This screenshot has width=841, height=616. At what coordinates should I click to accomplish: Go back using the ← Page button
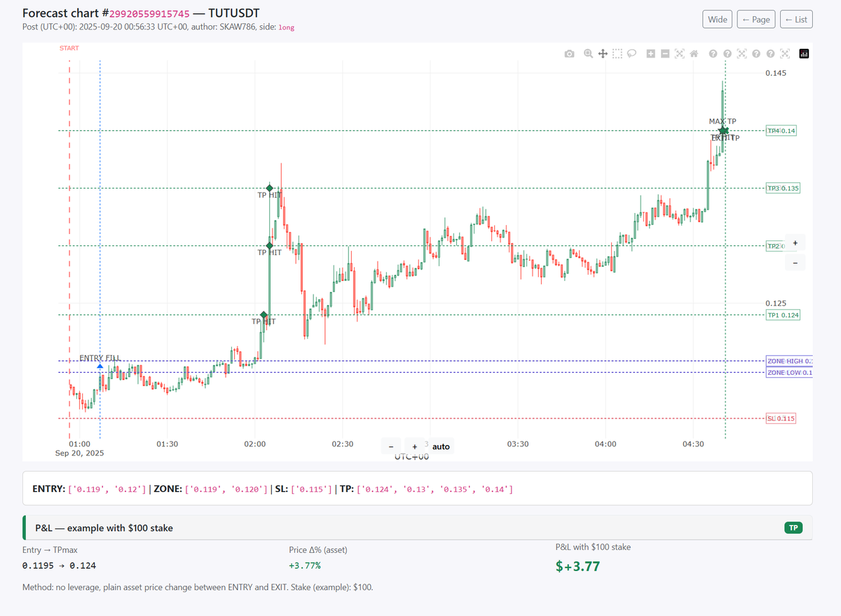coord(756,20)
